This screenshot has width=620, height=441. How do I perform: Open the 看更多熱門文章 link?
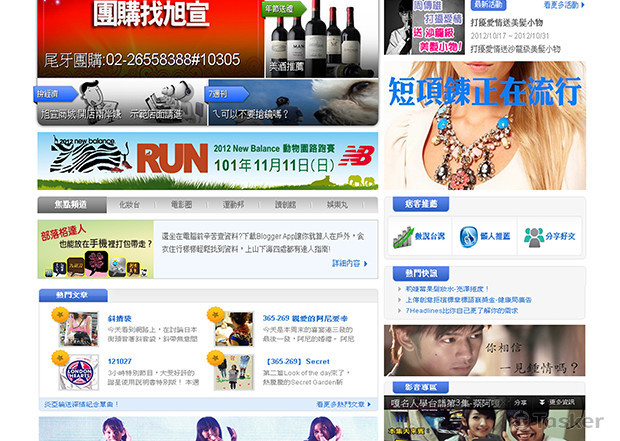(x=340, y=404)
